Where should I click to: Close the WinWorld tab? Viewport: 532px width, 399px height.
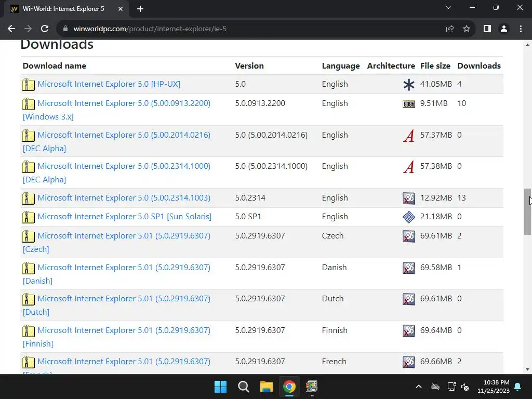(121, 9)
